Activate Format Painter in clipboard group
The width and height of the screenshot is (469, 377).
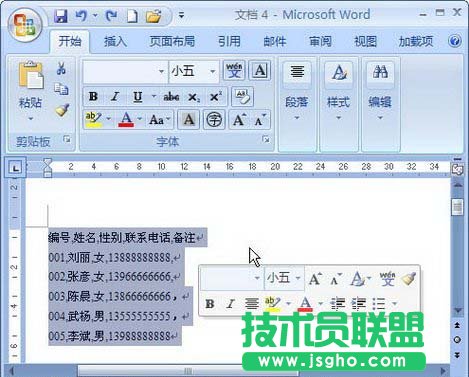(x=62, y=110)
